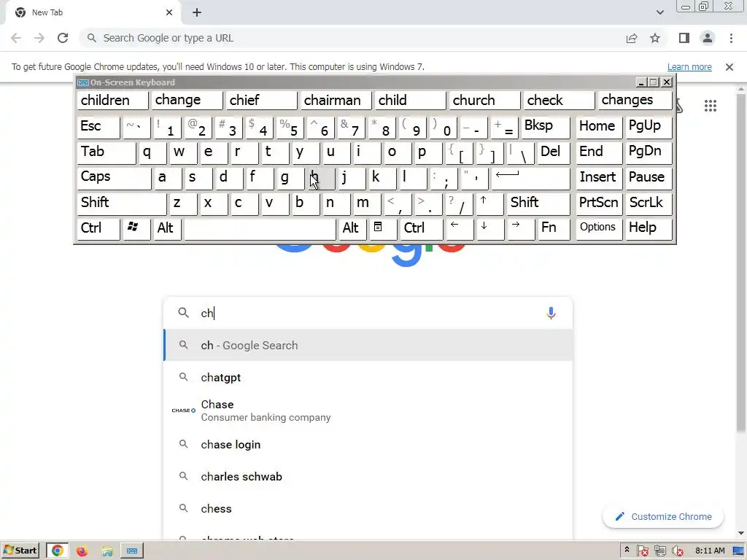Screen dimensions: 747x560
Task: Open Chrome's three-dot menu
Action: 731,38
